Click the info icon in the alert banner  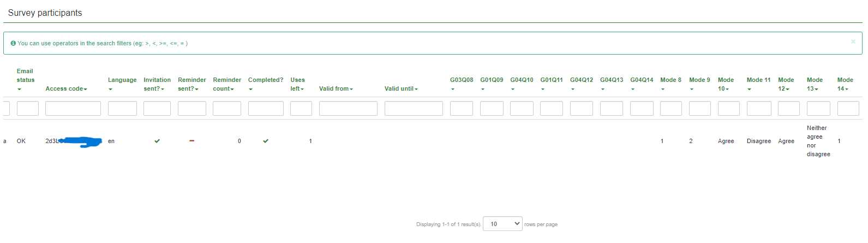(13, 43)
